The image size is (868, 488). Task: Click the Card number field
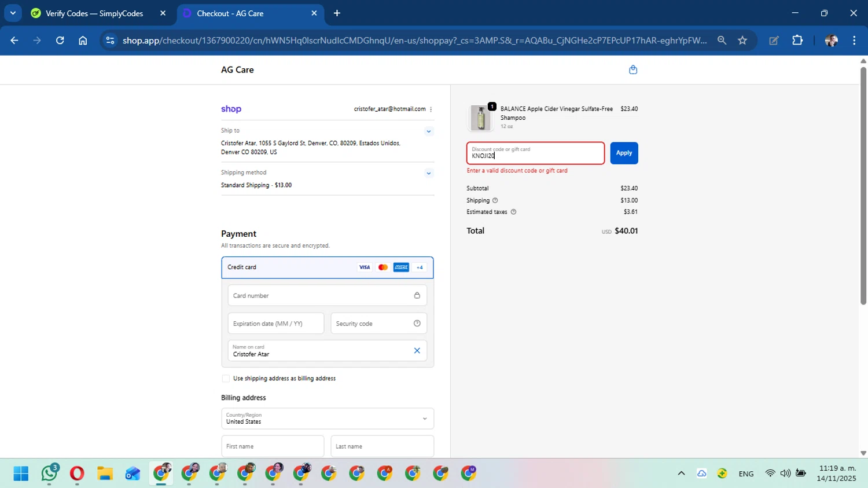pyautogui.click(x=328, y=295)
